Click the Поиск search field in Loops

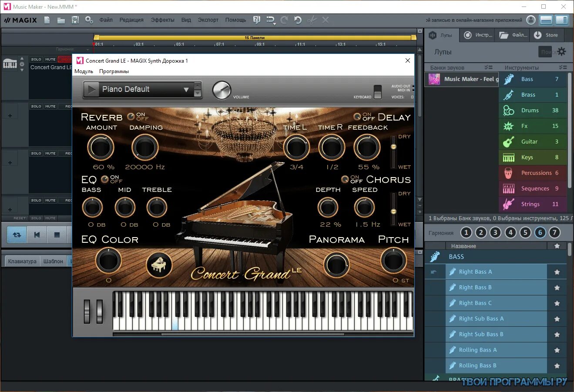[546, 51]
